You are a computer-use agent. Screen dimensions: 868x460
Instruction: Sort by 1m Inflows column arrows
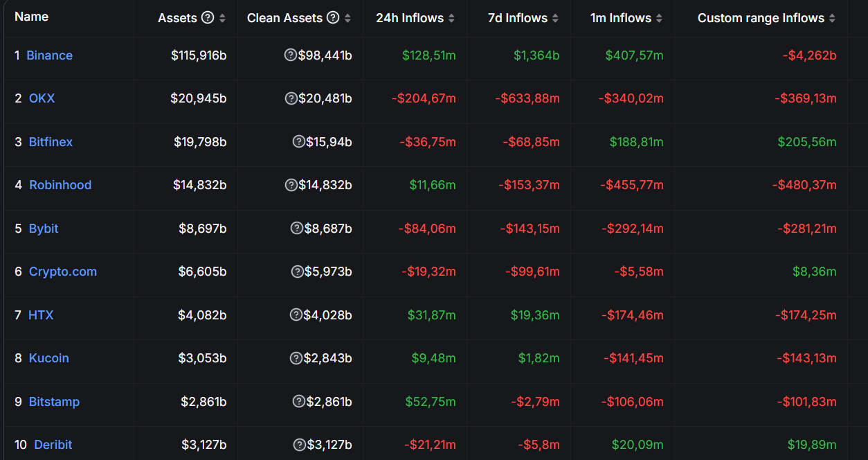[659, 19]
